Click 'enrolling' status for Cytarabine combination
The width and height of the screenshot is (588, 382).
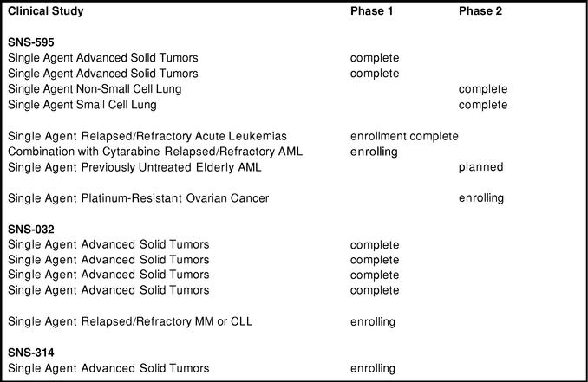374,152
